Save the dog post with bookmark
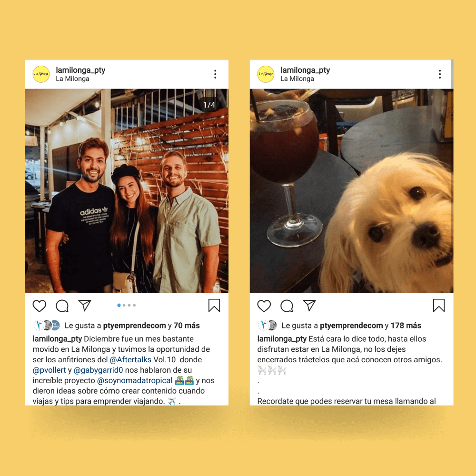The width and height of the screenshot is (476, 476). 439,306
